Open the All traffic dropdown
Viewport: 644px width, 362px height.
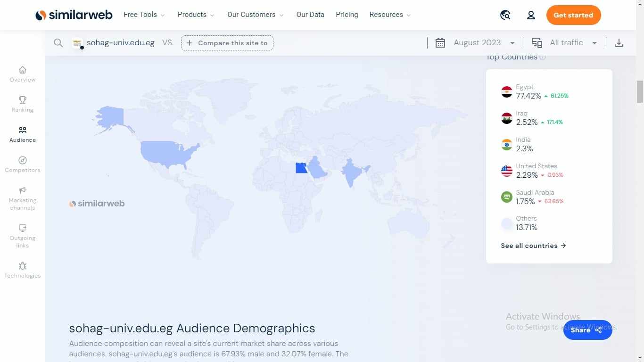(566, 43)
